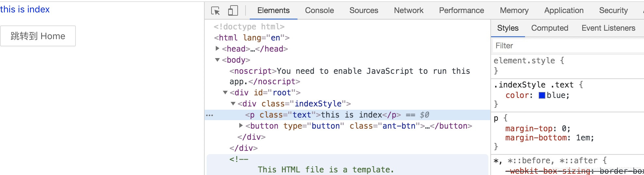Collapse the div class indexStyle node
Image resolution: width=644 pixels, height=175 pixels.
click(x=233, y=103)
